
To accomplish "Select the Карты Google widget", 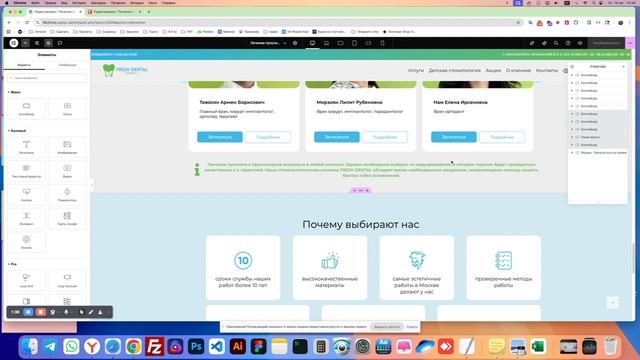I will (x=67, y=218).
